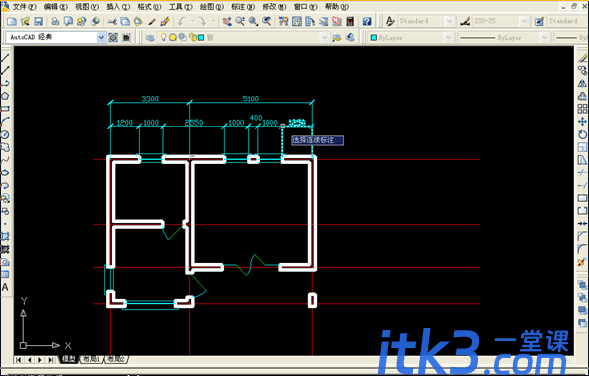Toggle the layer lock padlock icon

point(192,37)
